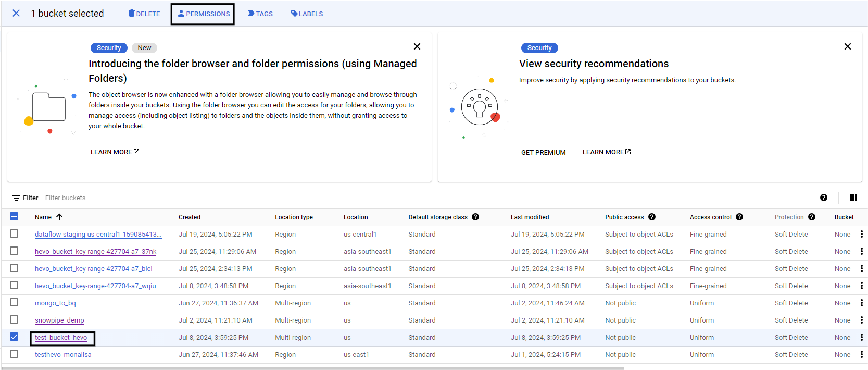
Task: Click '1 bucket selected' text
Action: 67,14
